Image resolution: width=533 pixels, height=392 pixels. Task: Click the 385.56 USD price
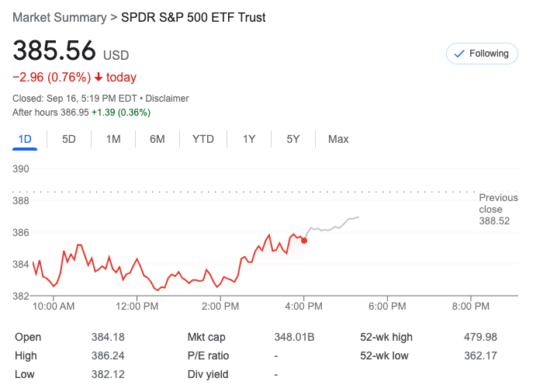coord(54,51)
